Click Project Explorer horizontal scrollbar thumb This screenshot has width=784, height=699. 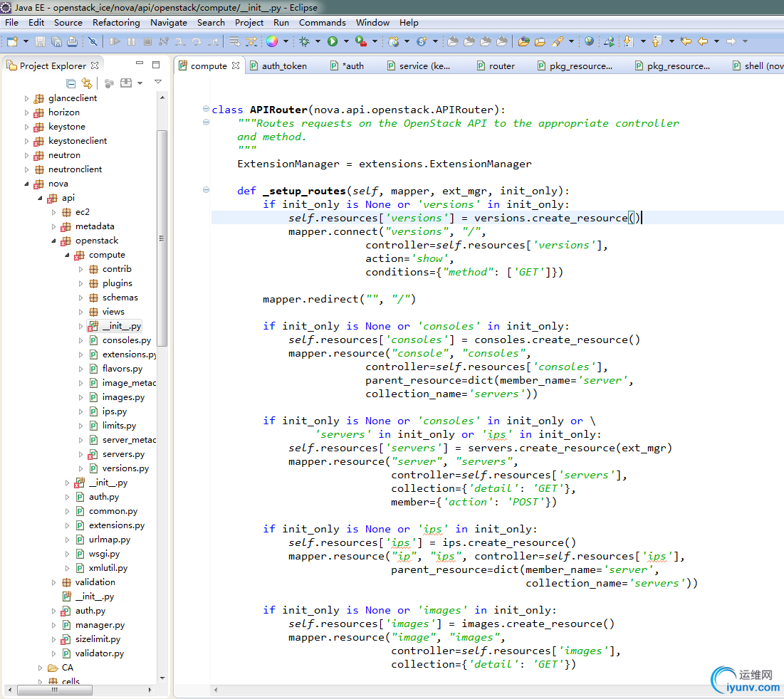click(x=55, y=690)
